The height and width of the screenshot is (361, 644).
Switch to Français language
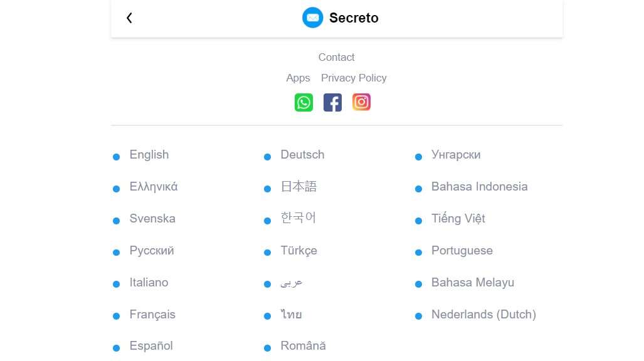point(152,315)
